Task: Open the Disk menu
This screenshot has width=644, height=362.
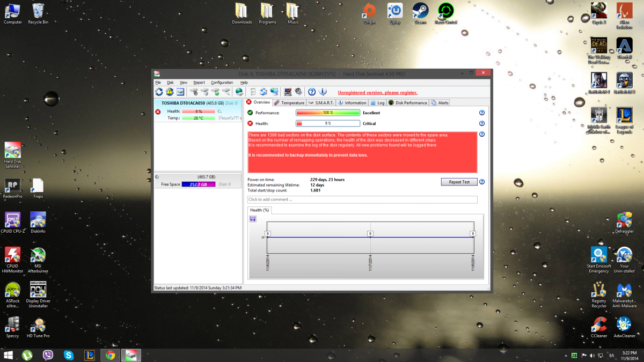Action: (170, 83)
